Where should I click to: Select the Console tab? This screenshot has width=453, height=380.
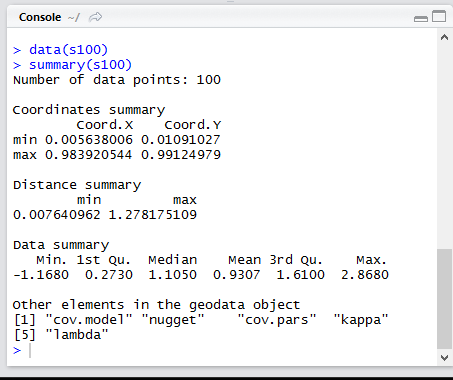[40, 17]
